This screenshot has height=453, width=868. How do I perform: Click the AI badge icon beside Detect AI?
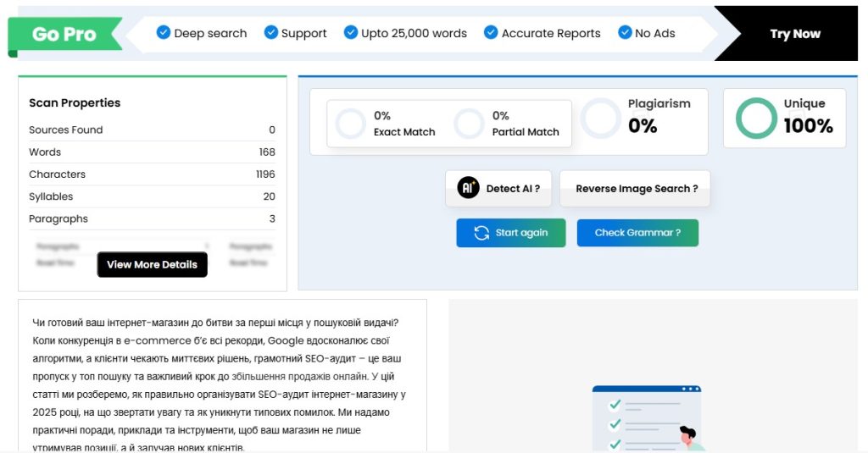(468, 188)
